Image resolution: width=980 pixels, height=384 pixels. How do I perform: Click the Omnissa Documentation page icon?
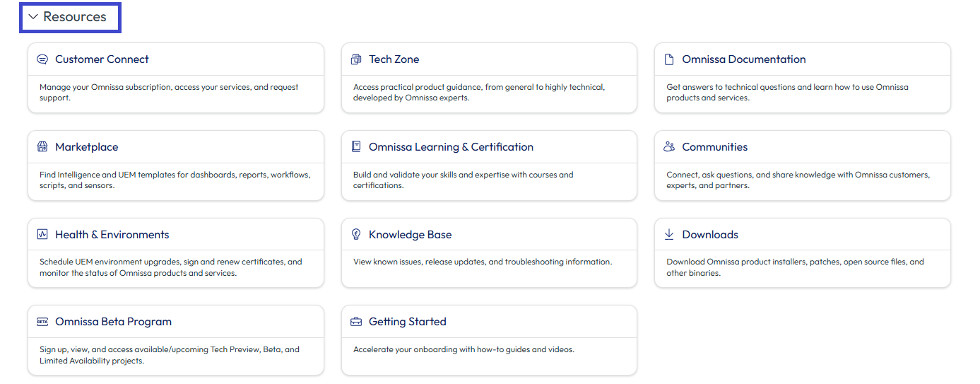(669, 59)
